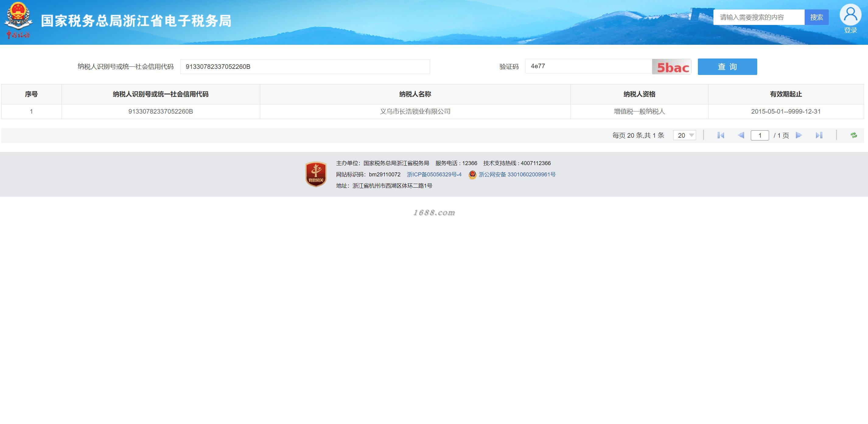
Task: Click the 每页 20 条,共 1 条 text
Action: click(x=638, y=135)
